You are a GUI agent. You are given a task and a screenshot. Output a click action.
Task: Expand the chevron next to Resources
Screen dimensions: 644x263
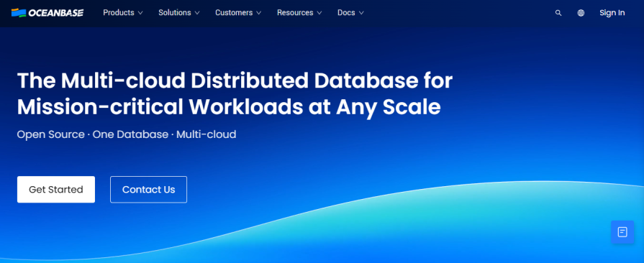click(x=319, y=13)
